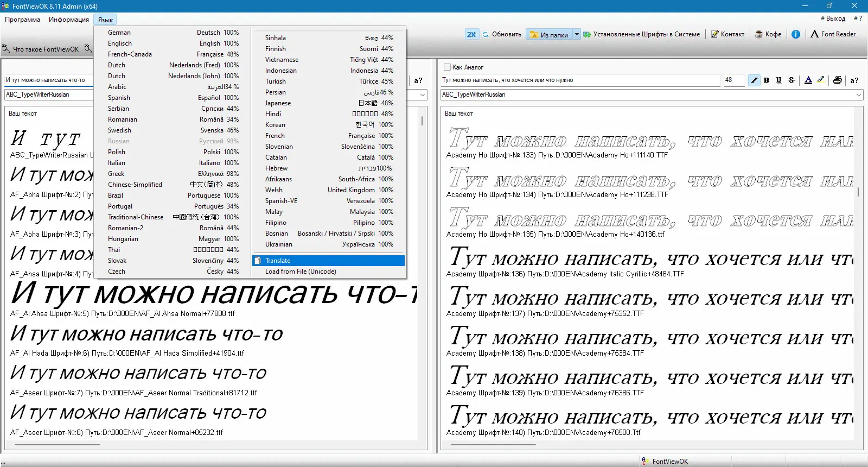Click the # ? help button
Viewport: 868px width, 467px height.
click(x=858, y=18)
